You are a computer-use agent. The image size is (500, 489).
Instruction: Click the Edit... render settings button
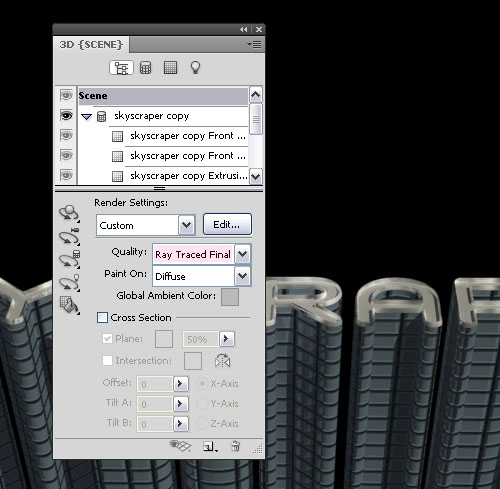(x=227, y=224)
